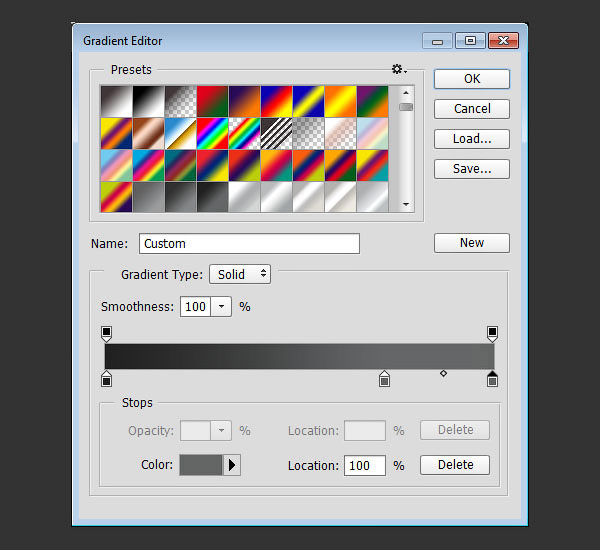Click the Cancel button
The width and height of the screenshot is (600, 550).
[472, 109]
